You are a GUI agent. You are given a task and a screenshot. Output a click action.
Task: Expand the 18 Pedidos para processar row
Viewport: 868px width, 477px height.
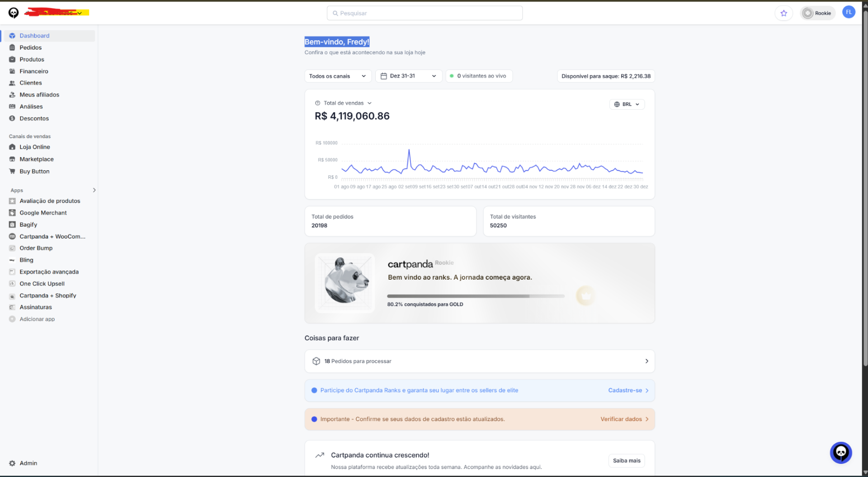[x=479, y=361]
